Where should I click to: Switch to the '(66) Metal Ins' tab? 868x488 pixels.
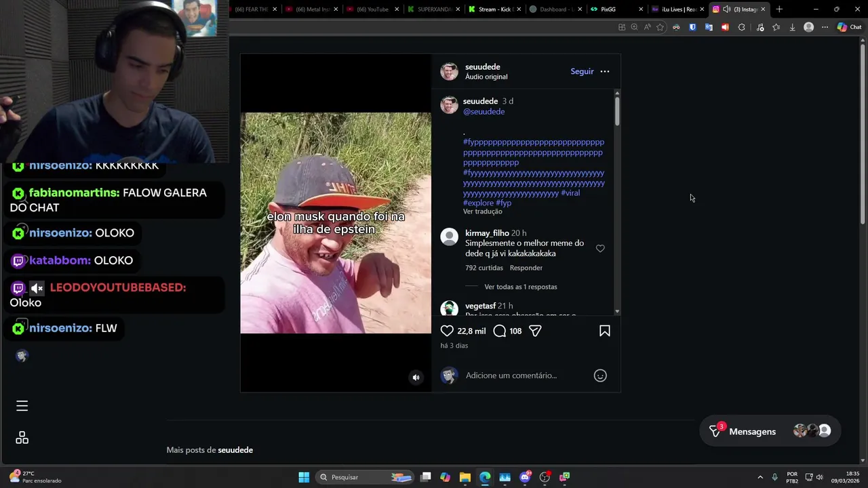tap(312, 9)
